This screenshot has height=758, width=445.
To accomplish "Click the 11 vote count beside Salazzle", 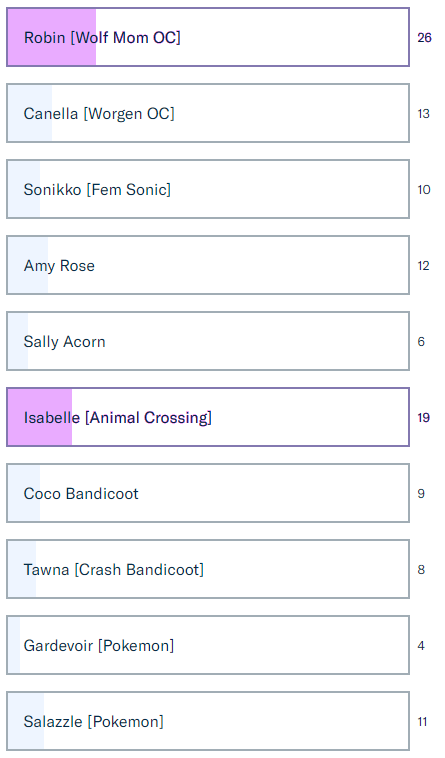I will coord(423,722).
